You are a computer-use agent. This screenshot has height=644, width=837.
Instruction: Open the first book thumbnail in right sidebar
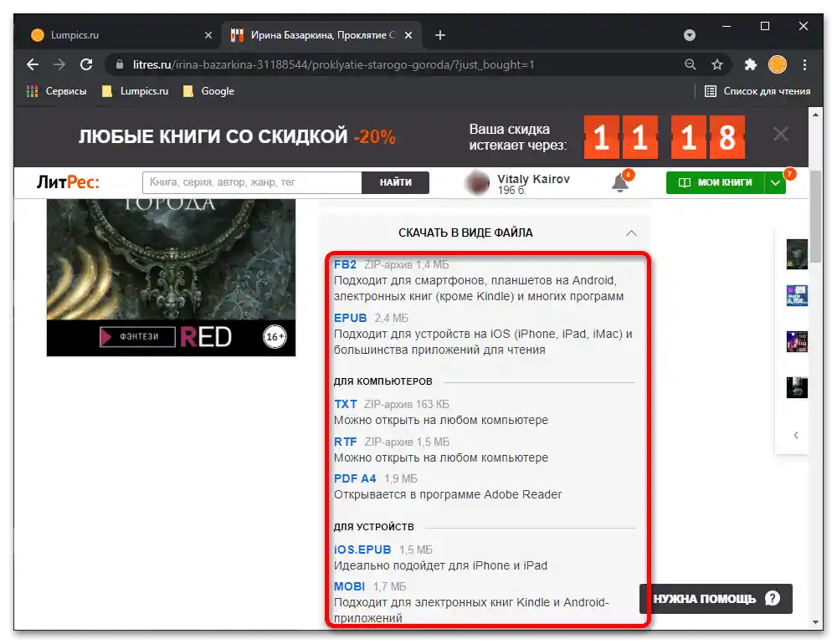pyautogui.click(x=797, y=254)
